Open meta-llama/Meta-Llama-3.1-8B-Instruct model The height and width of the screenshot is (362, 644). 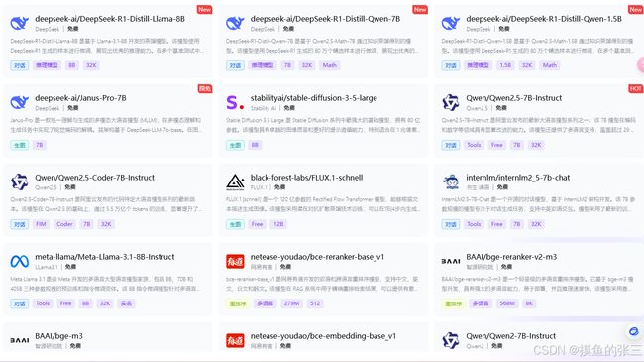(x=105, y=257)
